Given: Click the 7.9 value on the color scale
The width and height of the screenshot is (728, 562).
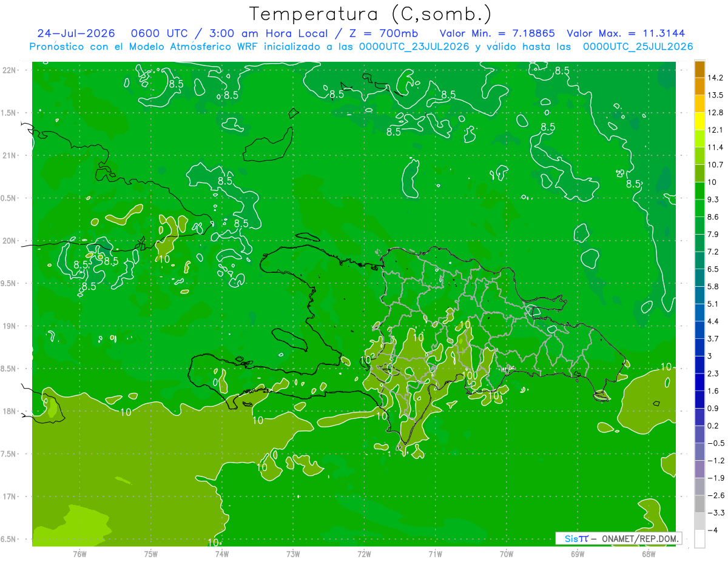Looking at the screenshot, I should click(713, 235).
